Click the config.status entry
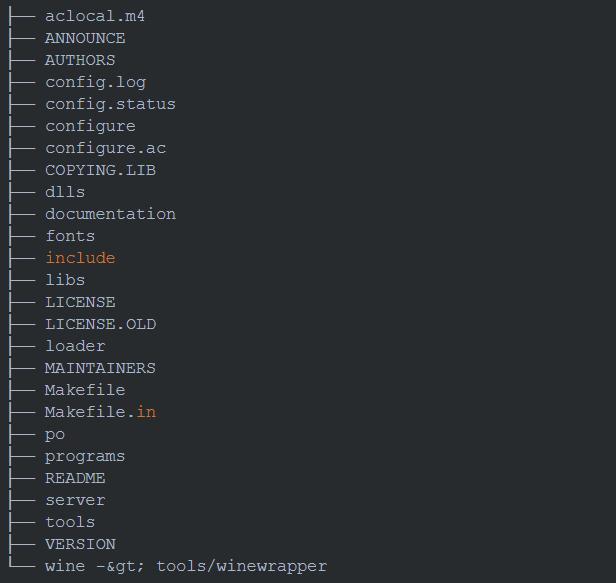Viewport: 616px width, 583px height. point(110,104)
